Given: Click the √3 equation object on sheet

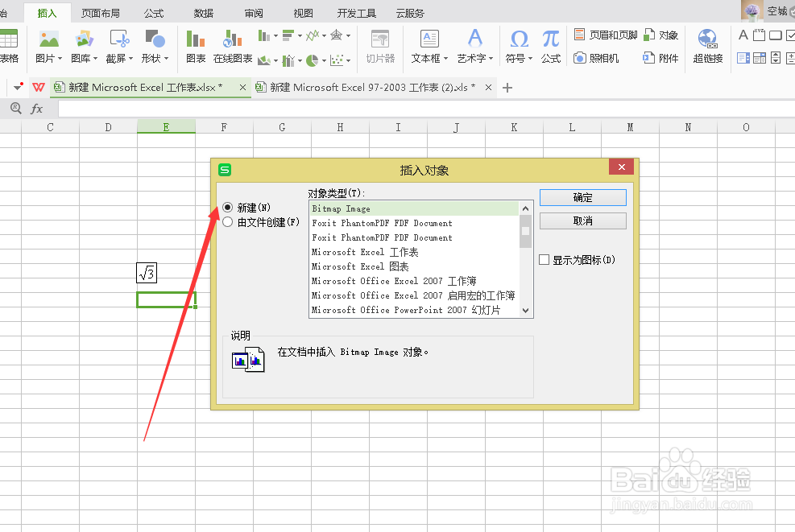Looking at the screenshot, I should pyautogui.click(x=147, y=273).
